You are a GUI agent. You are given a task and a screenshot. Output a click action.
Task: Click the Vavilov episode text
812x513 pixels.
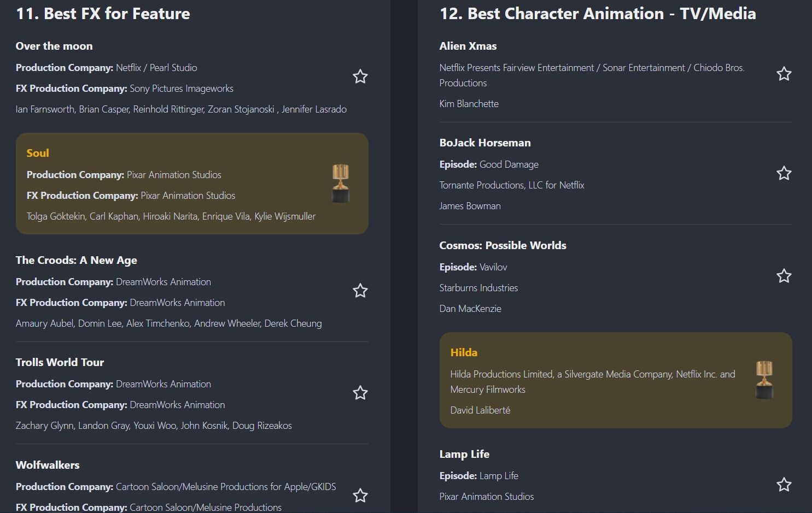[493, 267]
